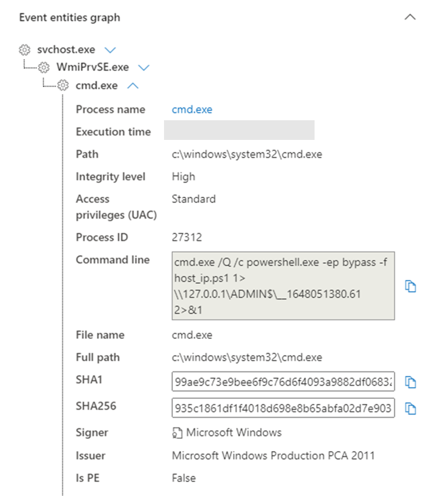446x504 pixels.
Task: Select the SHA256 hash text field
Action: (x=284, y=408)
